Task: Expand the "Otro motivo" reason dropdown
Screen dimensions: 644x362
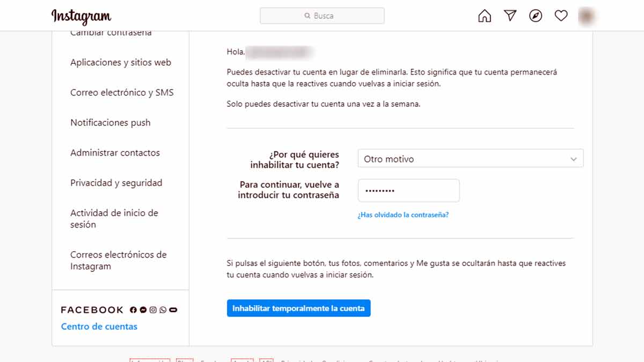Action: (470, 159)
